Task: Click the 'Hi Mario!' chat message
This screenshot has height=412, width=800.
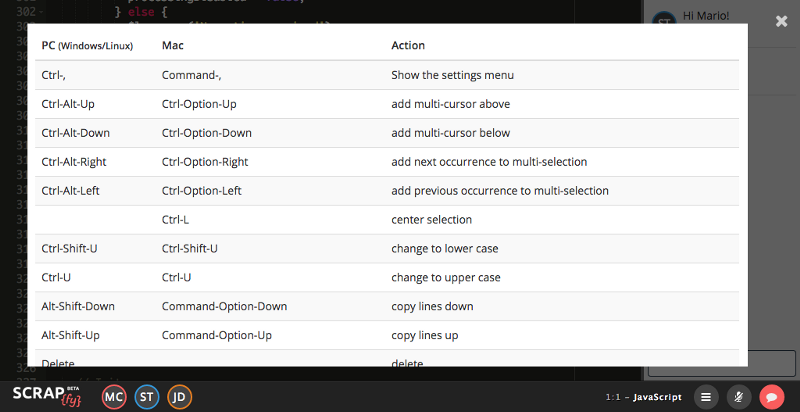Action: pyautogui.click(x=705, y=16)
